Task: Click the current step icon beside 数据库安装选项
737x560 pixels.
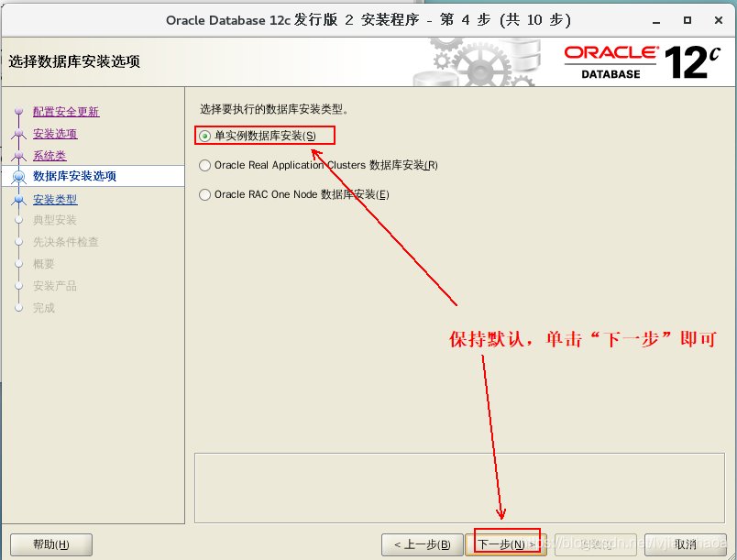Action: 19,177
